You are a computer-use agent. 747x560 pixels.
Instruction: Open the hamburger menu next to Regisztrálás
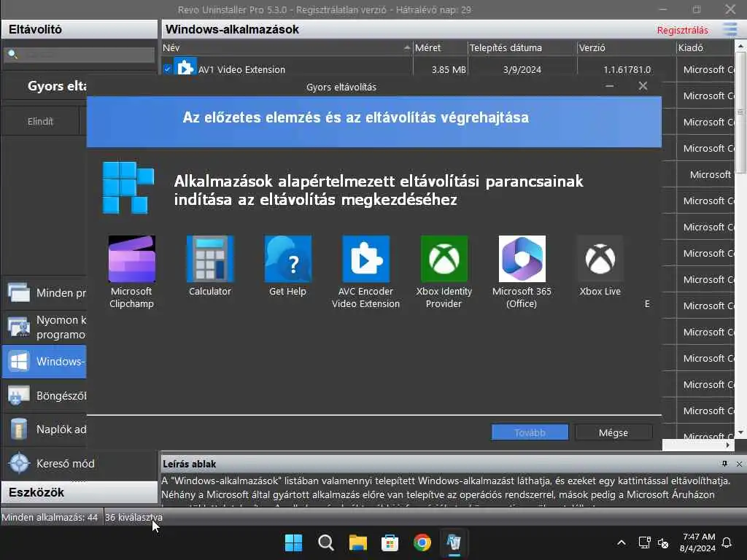tap(729, 29)
